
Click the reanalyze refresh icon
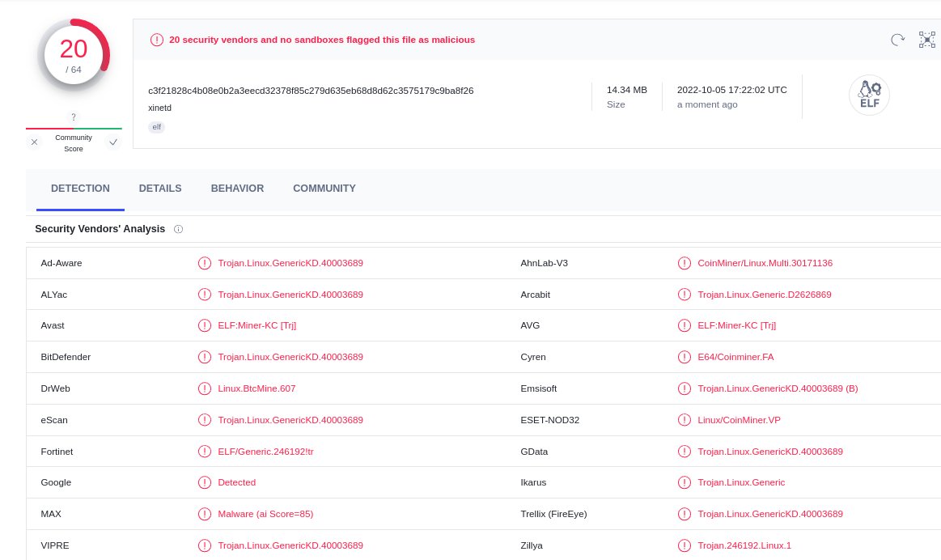tap(897, 40)
